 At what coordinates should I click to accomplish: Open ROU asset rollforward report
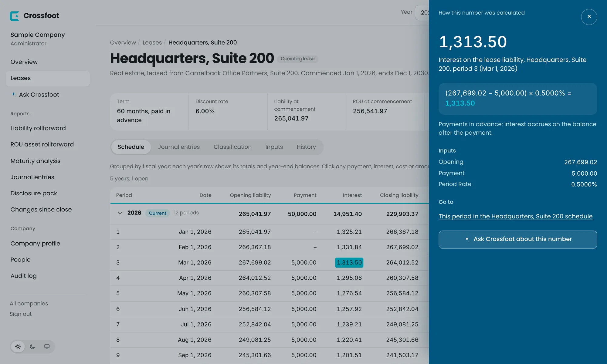(42, 144)
